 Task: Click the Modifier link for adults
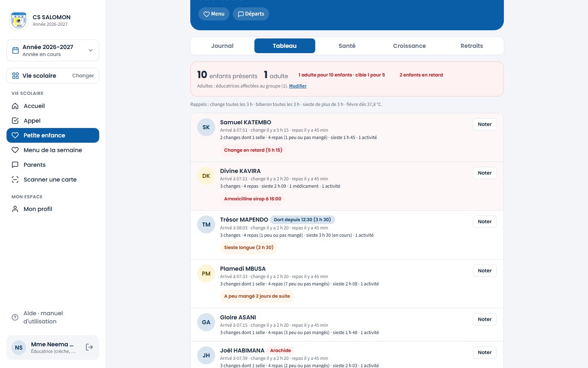(x=298, y=86)
